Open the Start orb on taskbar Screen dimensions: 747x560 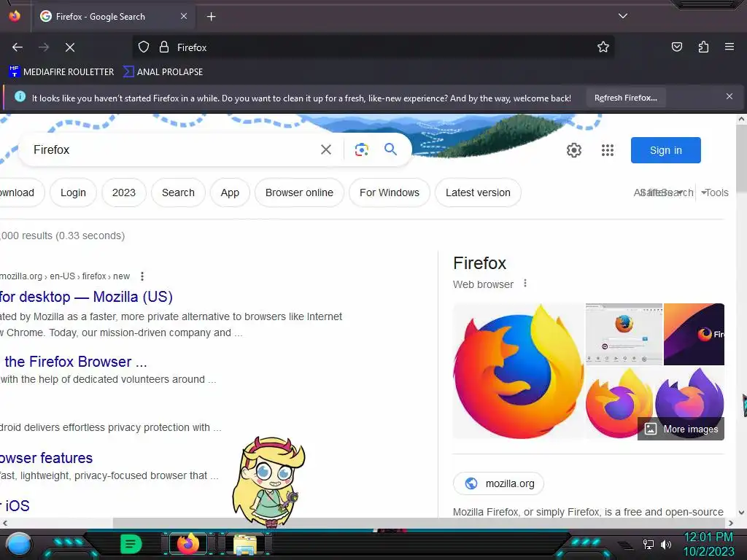(19, 544)
